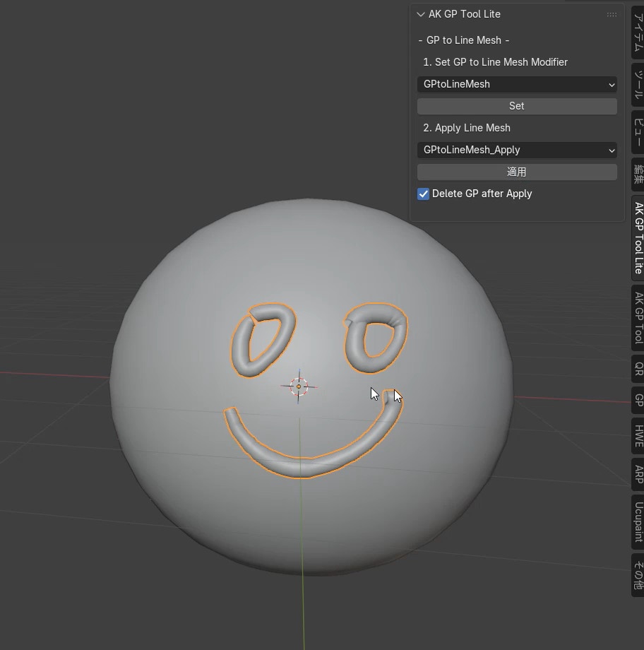This screenshot has height=650, width=644.
Task: Open the HWE sidebar tab
Action: (x=636, y=435)
